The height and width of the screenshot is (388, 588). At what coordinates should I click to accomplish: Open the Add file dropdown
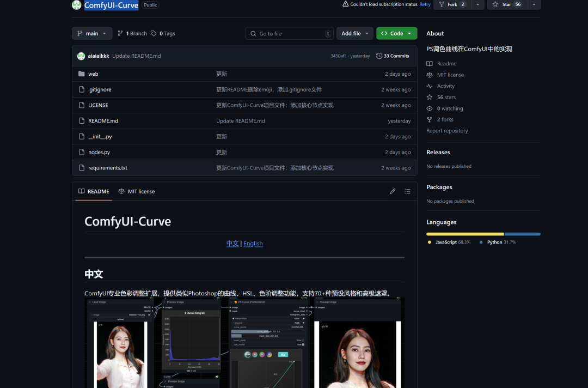pos(355,33)
